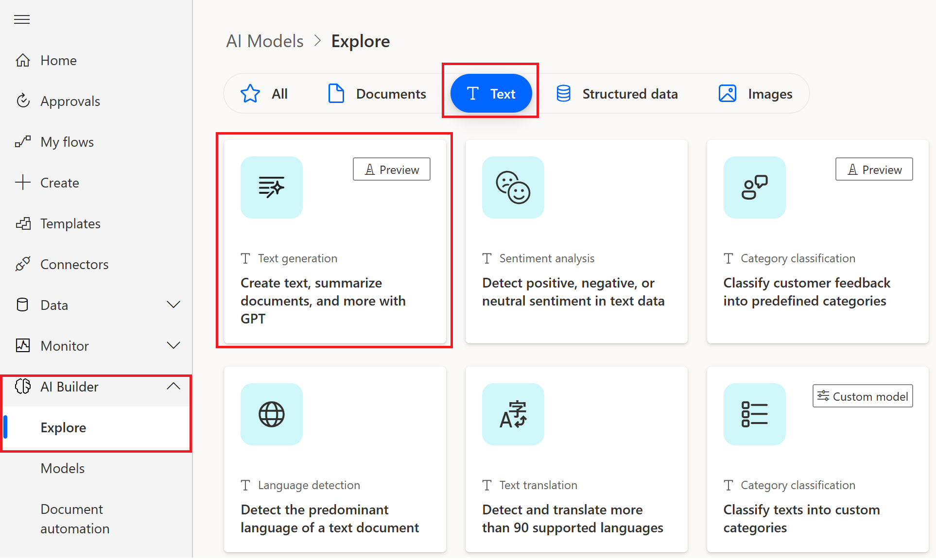Click the Text generation icon

tap(272, 188)
